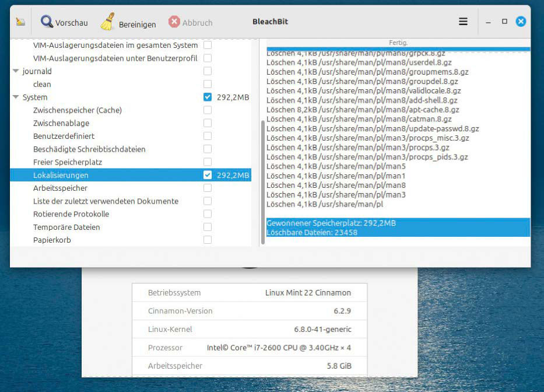Click the log line for procps_pids.3.gz
The width and height of the screenshot is (544, 392).
pos(367,157)
